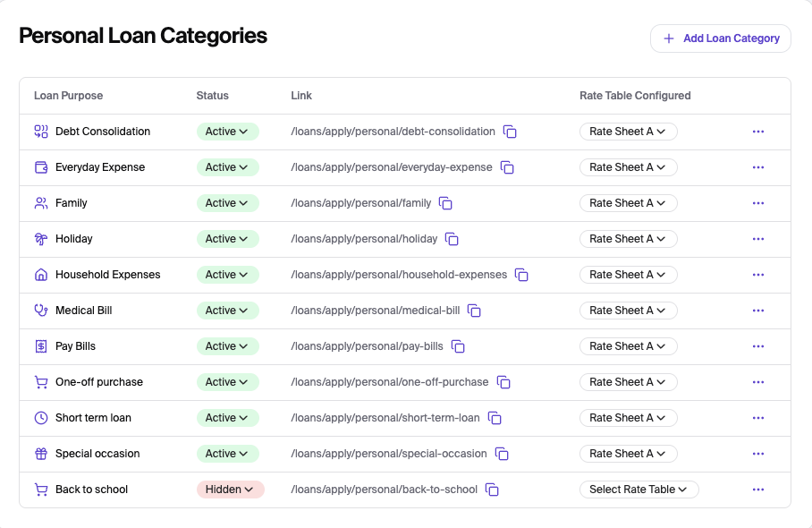Click the Pay Bills dollar icon
Image resolution: width=812 pixels, height=528 pixels.
click(41, 346)
